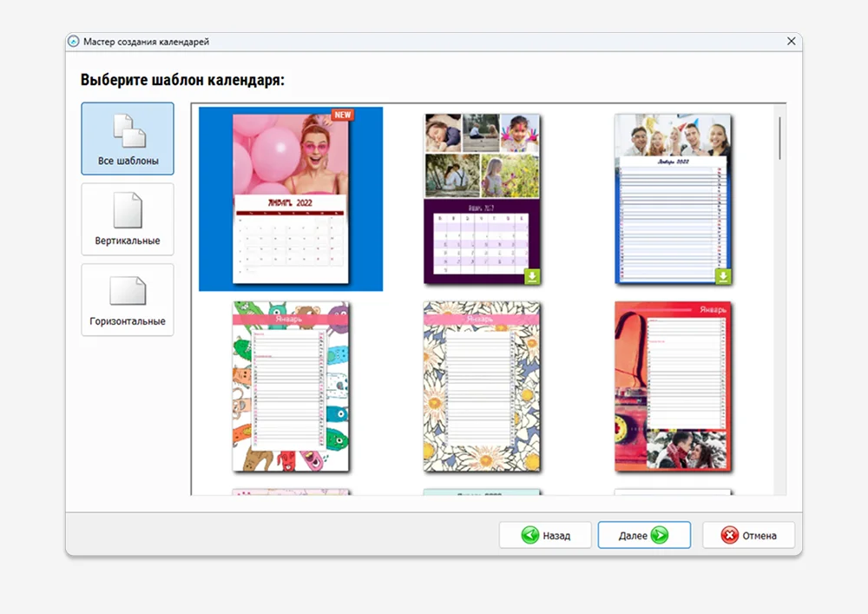Select the purple photo collage calendar template
The height and width of the screenshot is (614, 868).
tap(482, 199)
